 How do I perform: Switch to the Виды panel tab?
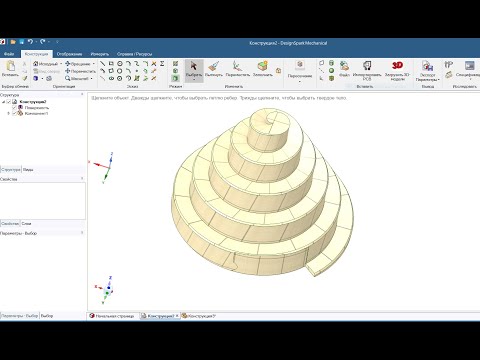click(x=28, y=170)
